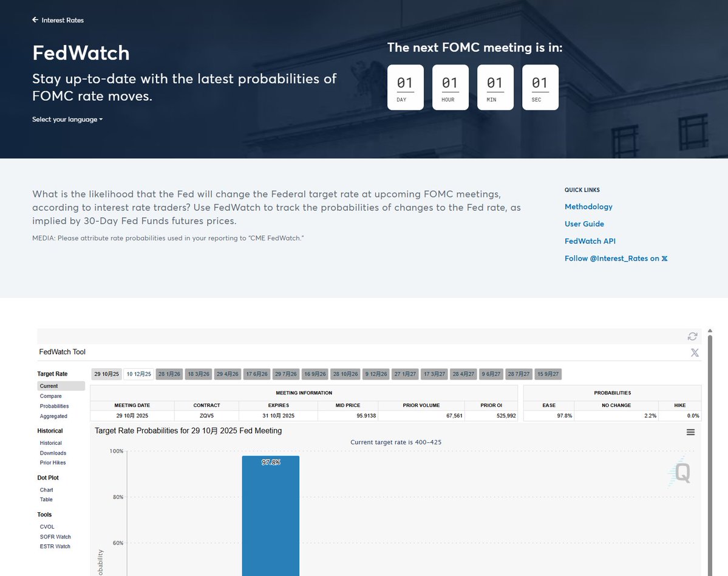This screenshot has width=728, height=576.
Task: Open Probabilities in the sidebar
Action: point(54,406)
